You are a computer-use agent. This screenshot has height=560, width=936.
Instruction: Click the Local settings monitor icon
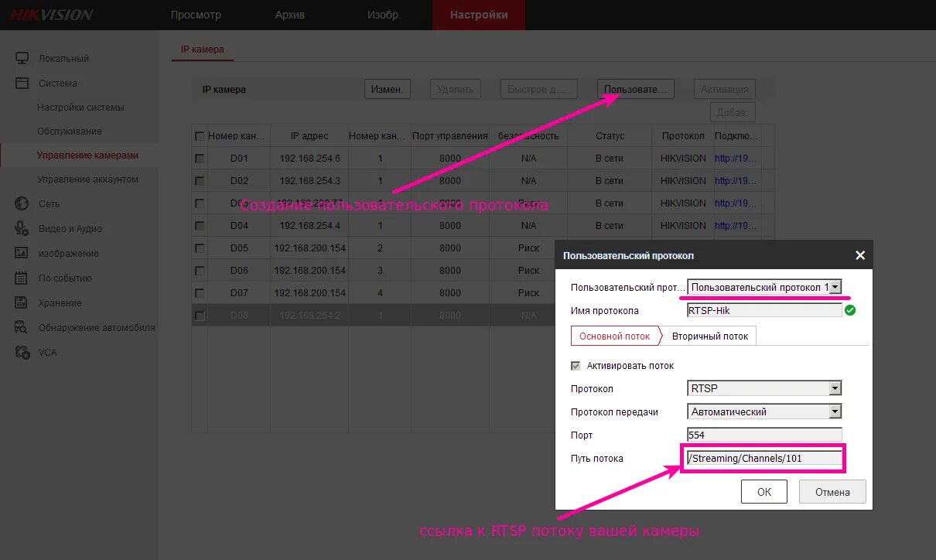(x=22, y=58)
